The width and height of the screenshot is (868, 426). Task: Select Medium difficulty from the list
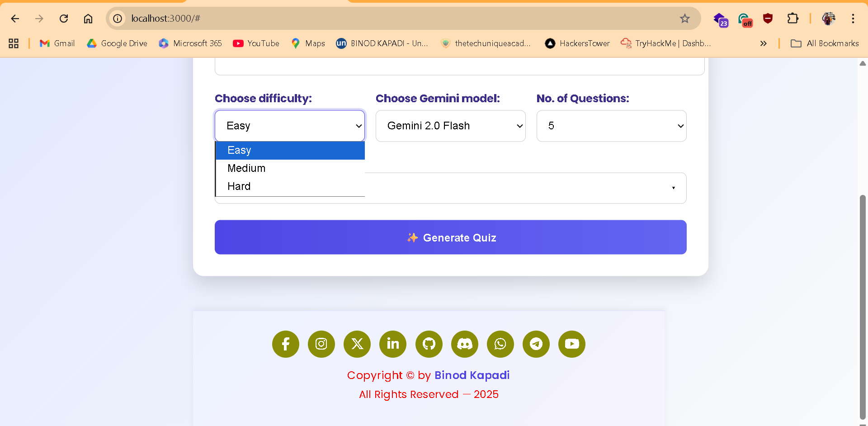coord(246,168)
